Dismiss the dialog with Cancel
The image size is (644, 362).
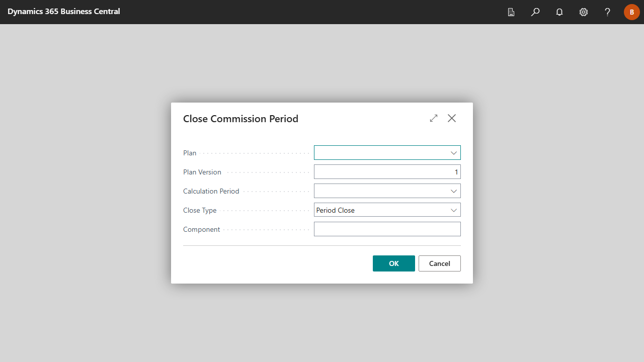[x=440, y=263]
